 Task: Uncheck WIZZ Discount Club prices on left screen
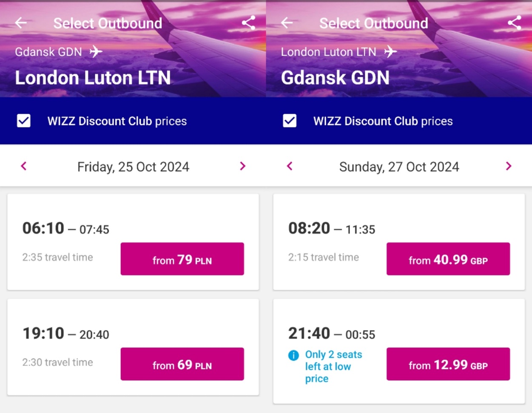(x=24, y=121)
